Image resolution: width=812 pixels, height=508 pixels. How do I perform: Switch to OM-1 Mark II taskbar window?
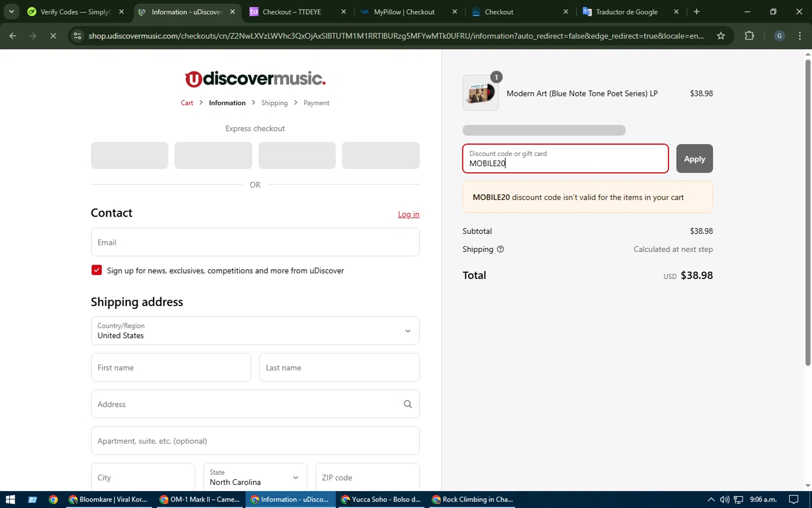200,499
